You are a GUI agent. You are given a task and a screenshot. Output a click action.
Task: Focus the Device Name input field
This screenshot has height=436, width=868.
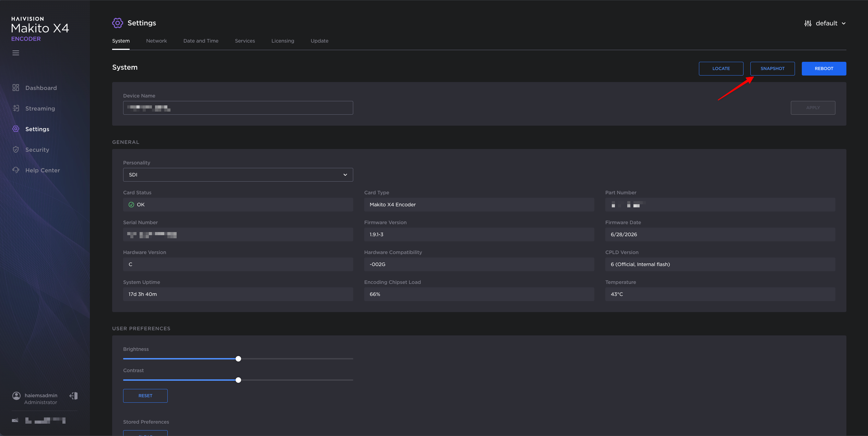(x=238, y=108)
